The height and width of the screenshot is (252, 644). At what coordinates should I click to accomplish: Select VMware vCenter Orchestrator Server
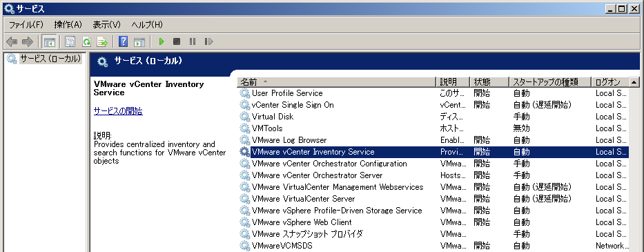[x=433, y=175]
